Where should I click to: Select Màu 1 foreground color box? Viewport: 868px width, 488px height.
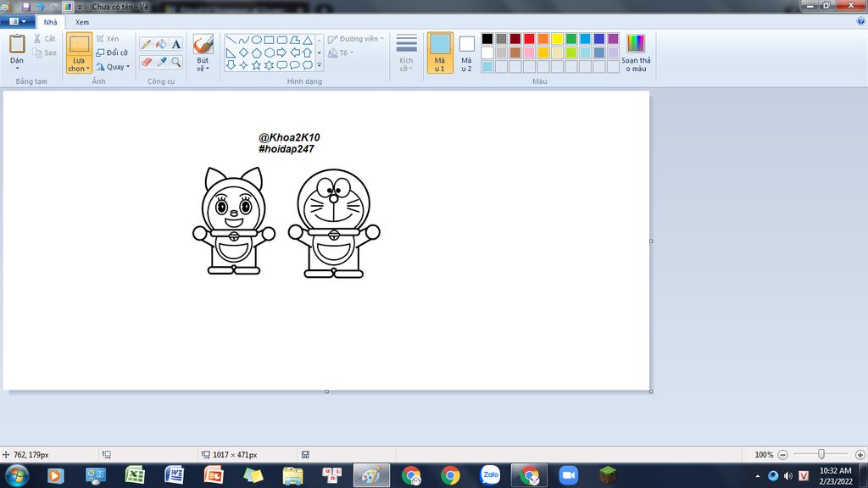[x=440, y=53]
